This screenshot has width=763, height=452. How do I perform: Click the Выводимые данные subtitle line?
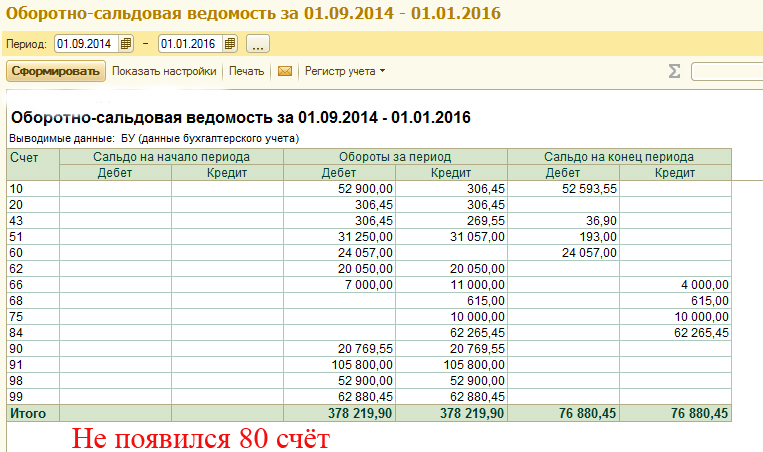[x=154, y=139]
